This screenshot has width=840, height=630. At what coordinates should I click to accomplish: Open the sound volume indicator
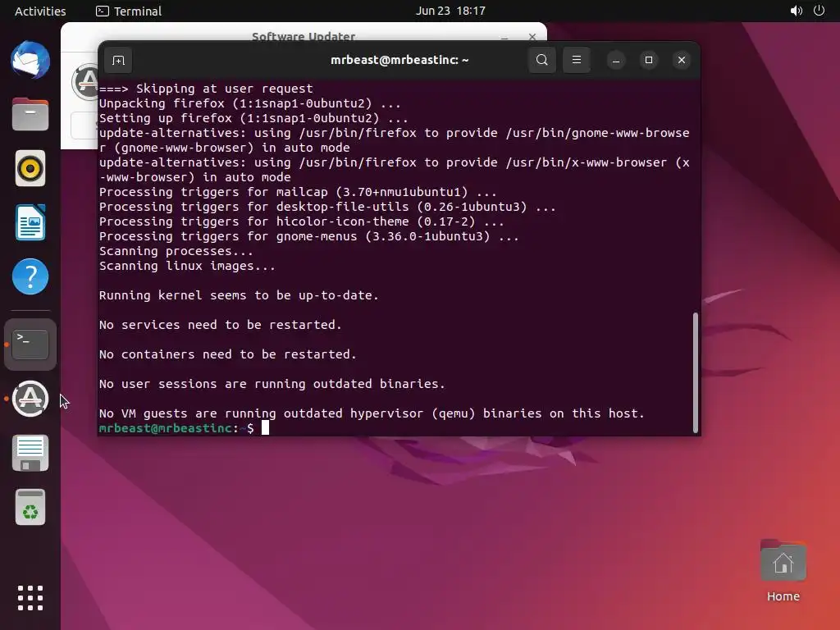[x=796, y=11]
